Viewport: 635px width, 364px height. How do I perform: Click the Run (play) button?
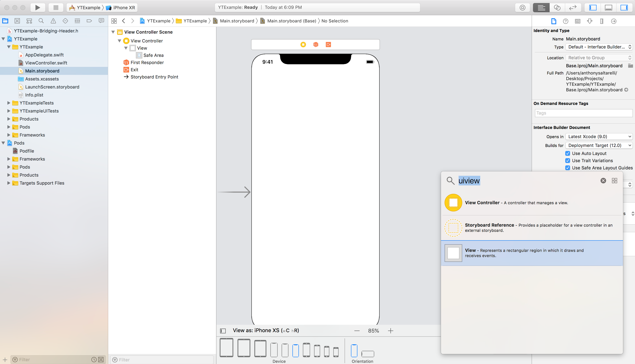(37, 7)
